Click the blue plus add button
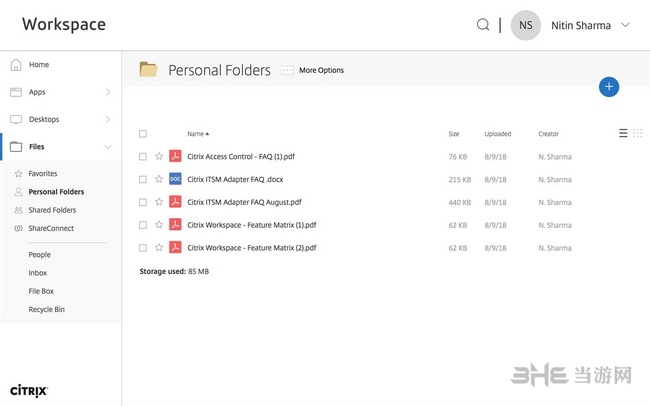Viewport: 650px width, 406px height. coord(609,87)
